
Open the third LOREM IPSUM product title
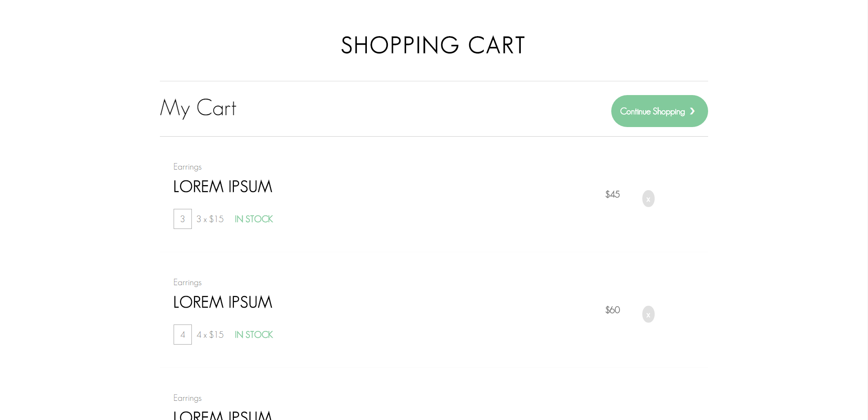(x=222, y=415)
